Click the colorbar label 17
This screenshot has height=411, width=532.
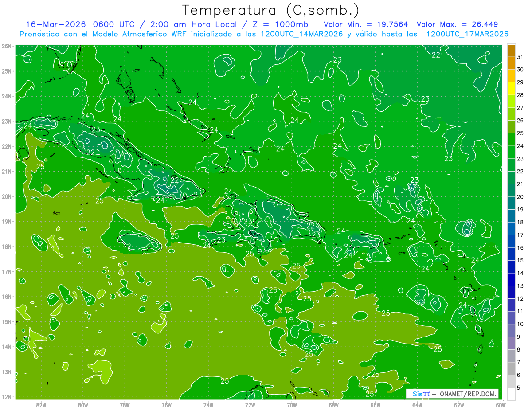[520, 235]
